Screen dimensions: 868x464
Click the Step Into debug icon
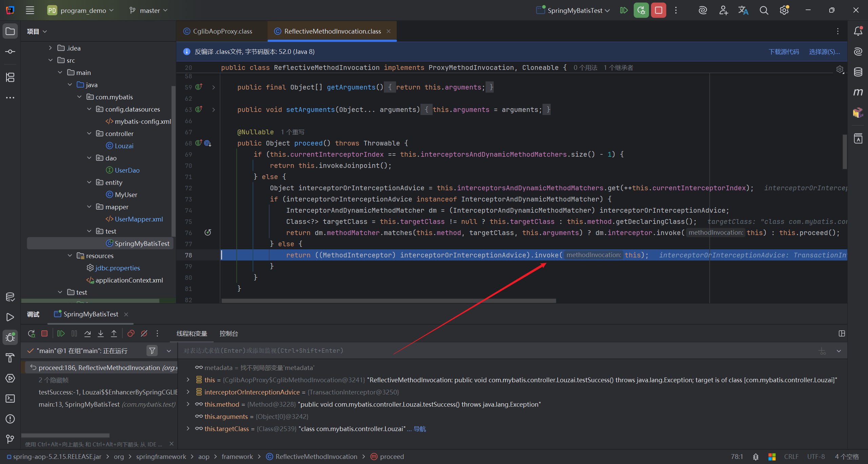click(x=101, y=334)
